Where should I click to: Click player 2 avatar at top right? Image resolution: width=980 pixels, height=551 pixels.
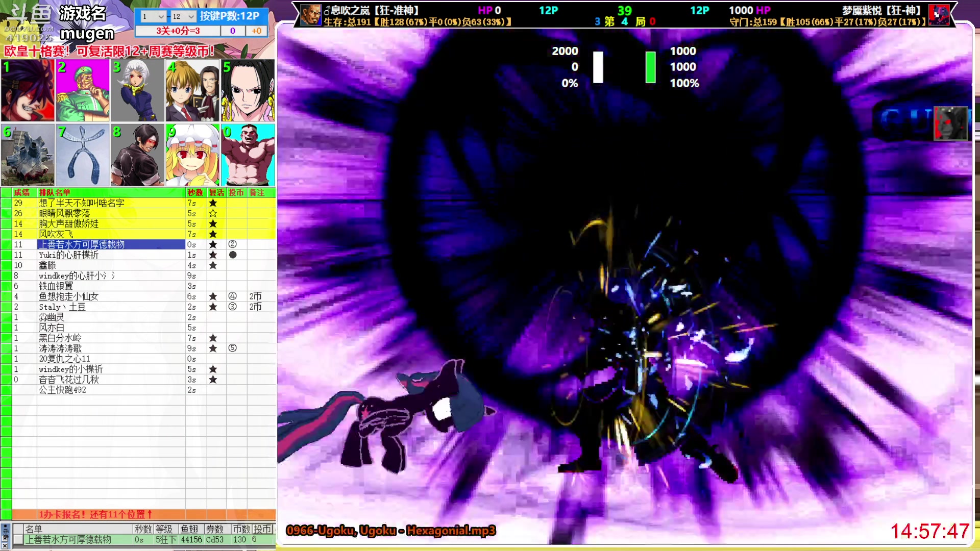tap(939, 15)
